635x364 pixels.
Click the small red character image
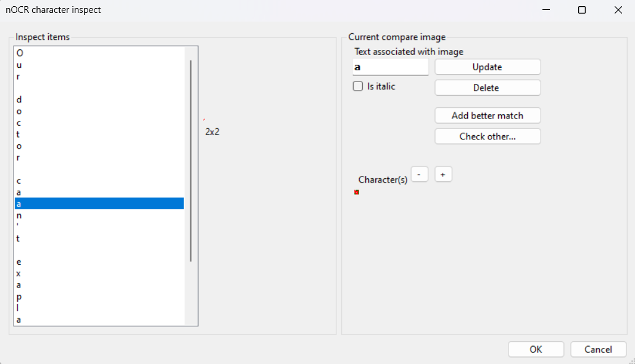pos(357,192)
